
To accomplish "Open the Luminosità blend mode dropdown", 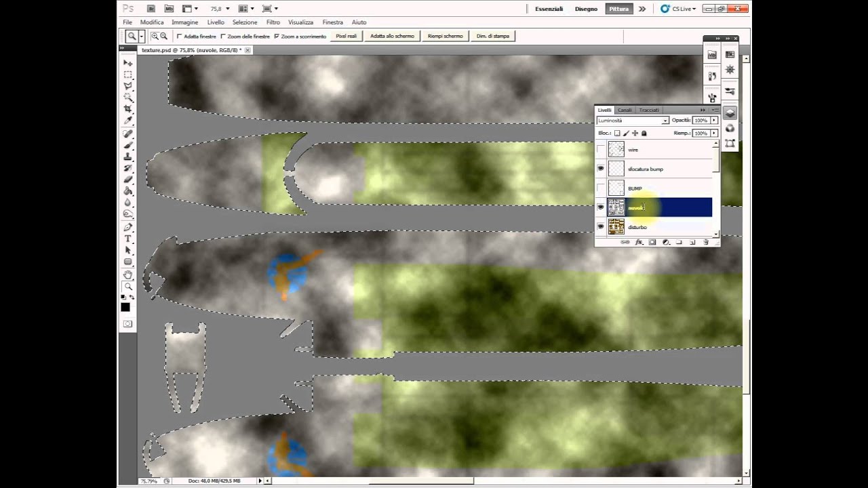I will (633, 121).
